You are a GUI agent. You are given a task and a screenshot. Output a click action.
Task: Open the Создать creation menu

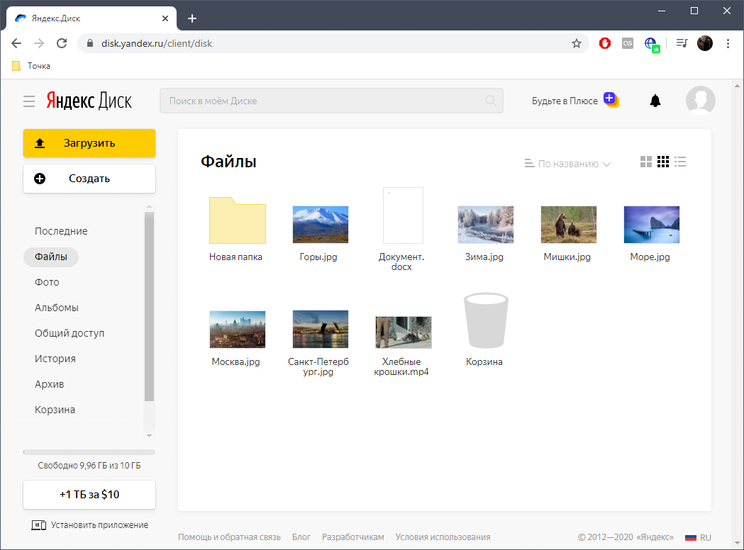point(89,179)
